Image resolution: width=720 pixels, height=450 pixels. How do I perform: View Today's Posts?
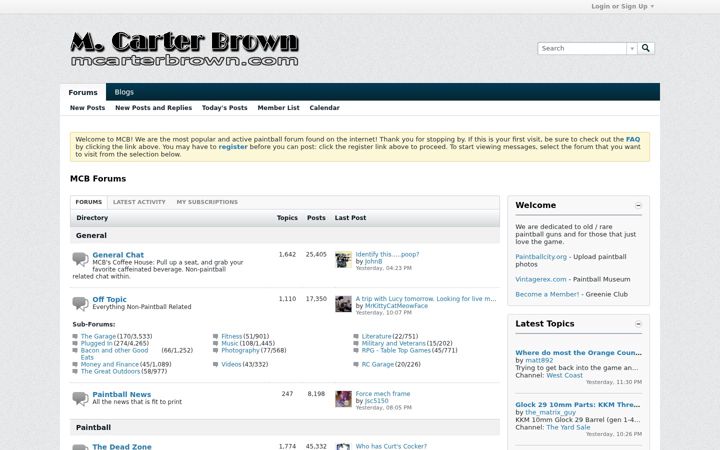pos(225,108)
